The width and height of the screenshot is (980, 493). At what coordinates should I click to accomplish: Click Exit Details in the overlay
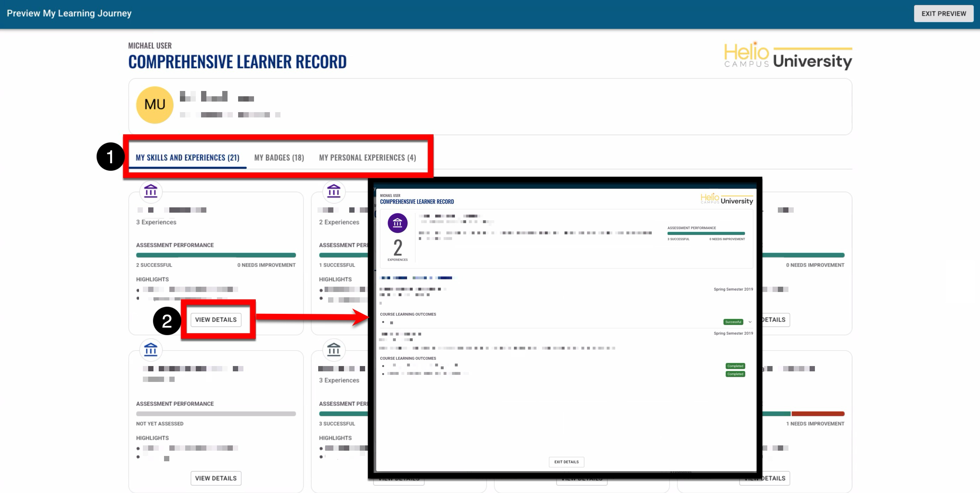(x=566, y=462)
